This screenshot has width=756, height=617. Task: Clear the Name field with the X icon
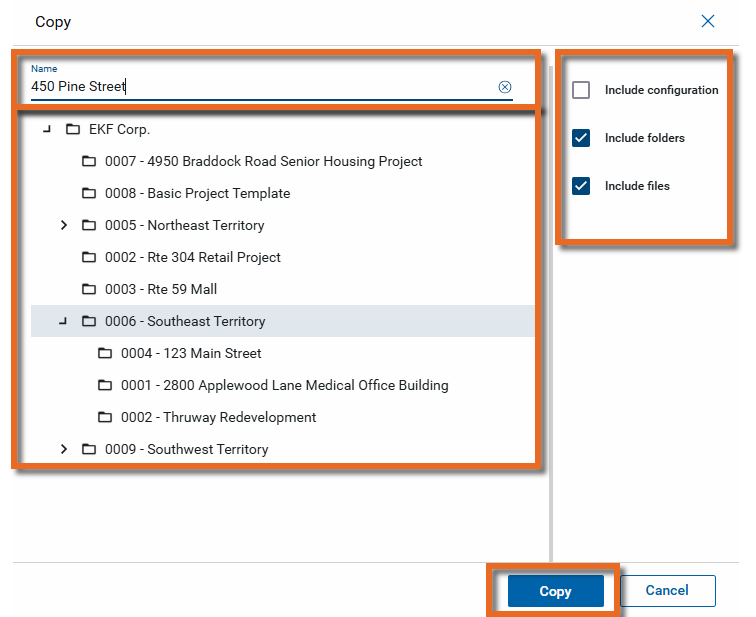click(x=505, y=87)
